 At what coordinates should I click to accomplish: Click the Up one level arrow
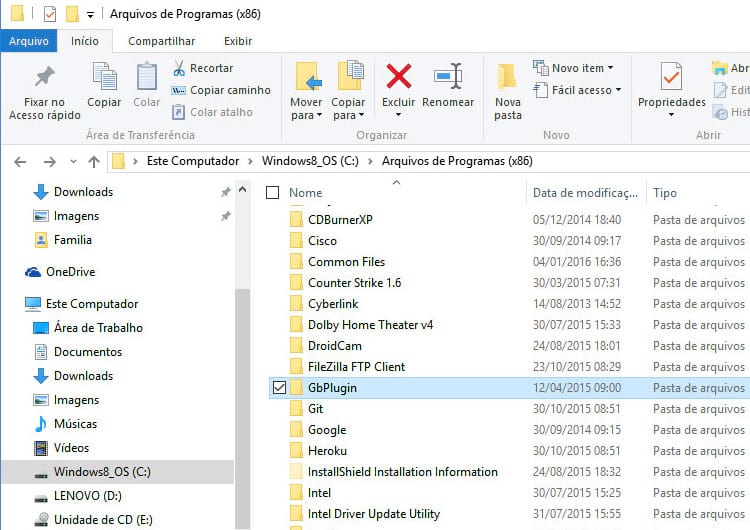[x=94, y=162]
